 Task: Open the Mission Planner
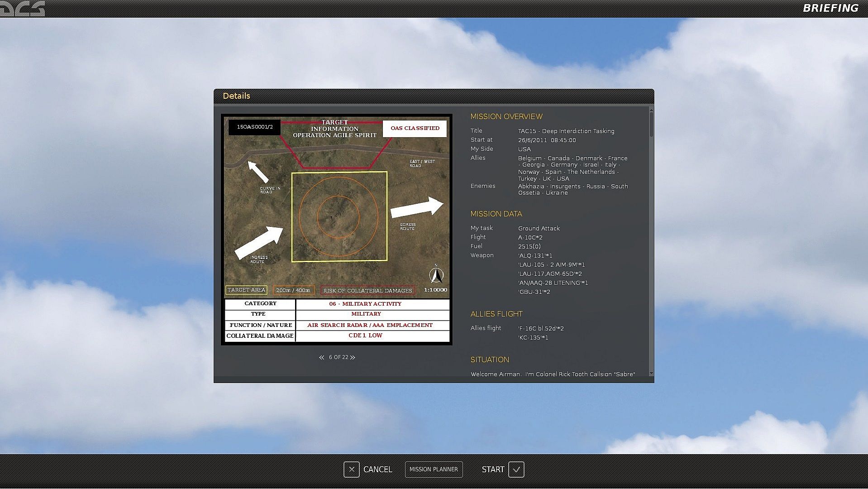[x=434, y=470]
